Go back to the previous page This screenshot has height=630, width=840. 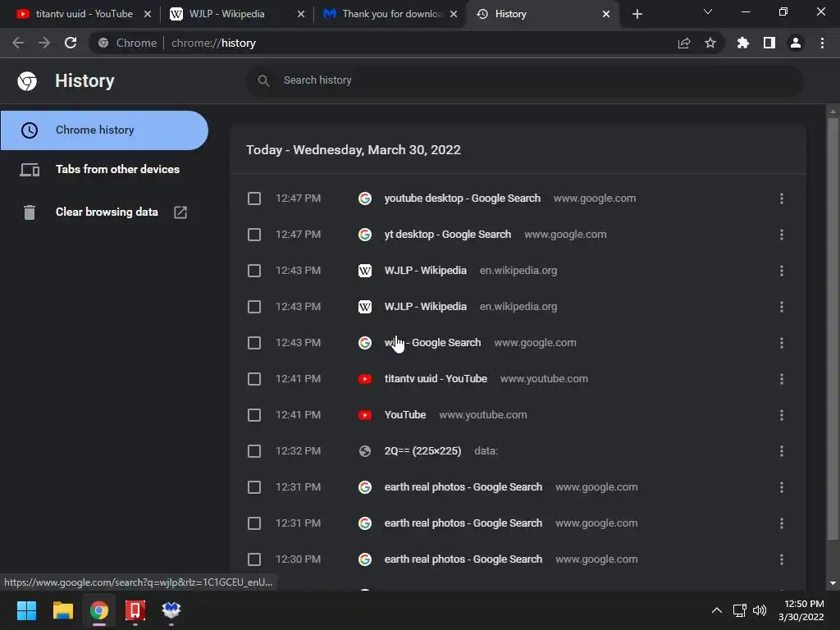tap(18, 43)
